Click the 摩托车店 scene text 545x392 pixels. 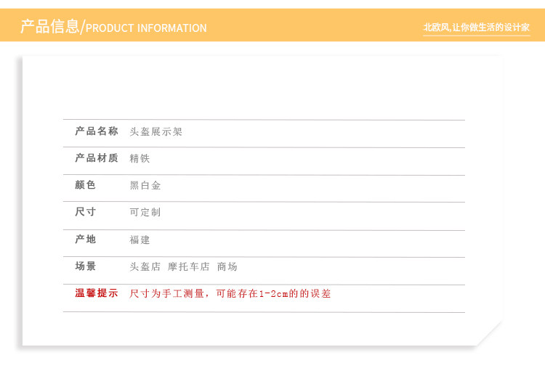[x=188, y=266]
